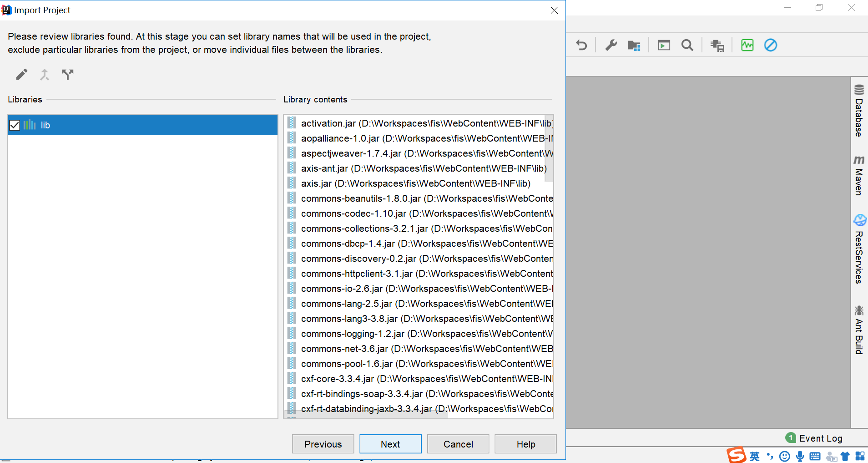Screen dimensions: 868x463
Task: Click the Undo arrow in IDE toolbar
Action: (581, 45)
